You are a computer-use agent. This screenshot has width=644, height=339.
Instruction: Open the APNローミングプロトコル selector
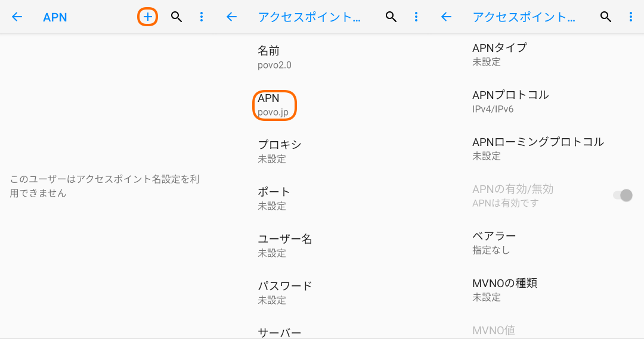pyautogui.click(x=537, y=148)
